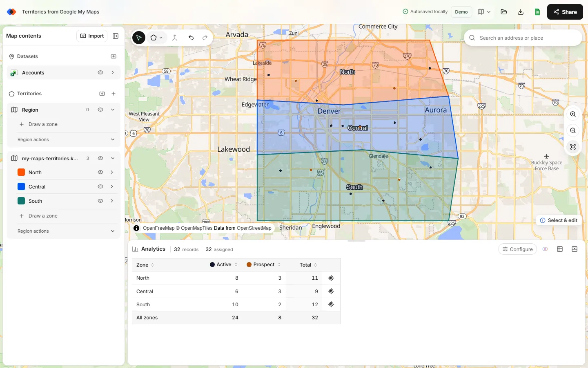Hide the my-maps-territories layer

coord(100,158)
